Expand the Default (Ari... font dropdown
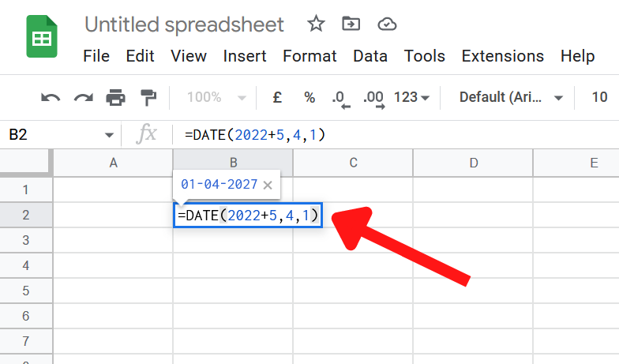Image resolution: width=619 pixels, height=364 pixels. 511,97
